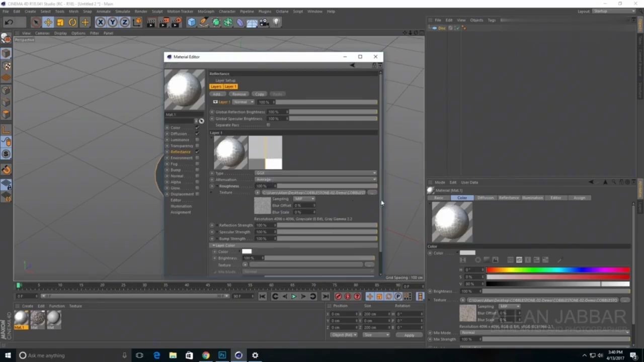This screenshot has width=644, height=362.
Task: Open the Deformer object icon
Action: (x=240, y=22)
